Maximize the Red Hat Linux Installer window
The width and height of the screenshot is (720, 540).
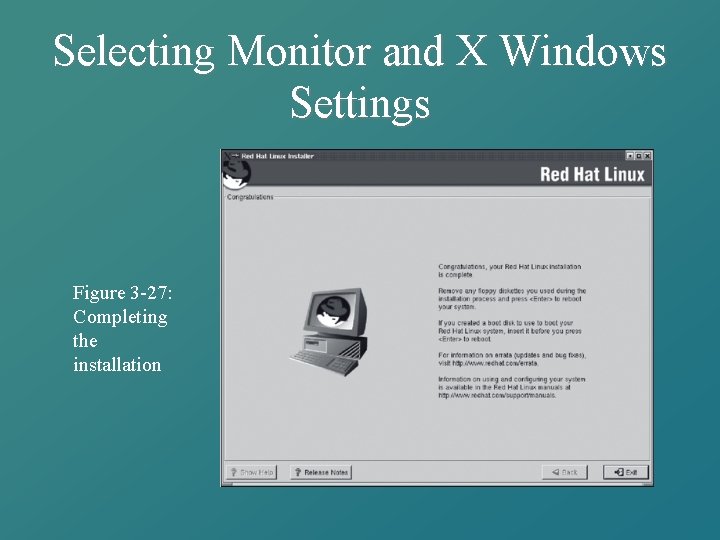pos(639,156)
